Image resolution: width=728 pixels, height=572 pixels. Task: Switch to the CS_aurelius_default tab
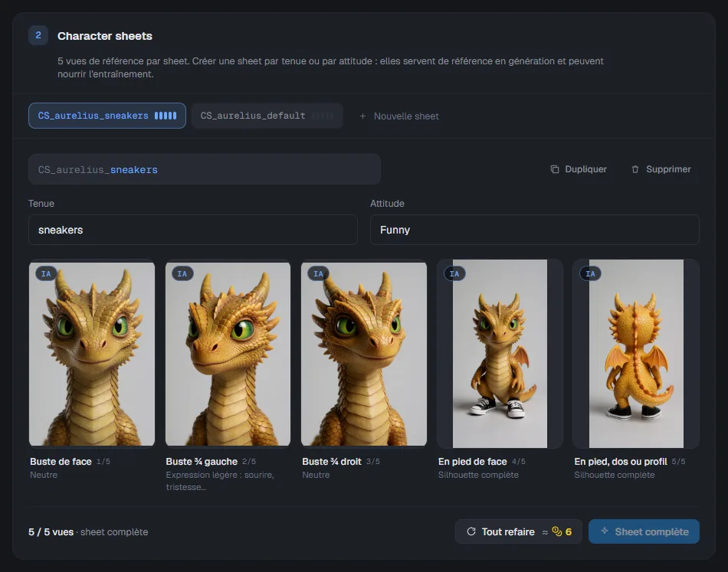pyautogui.click(x=267, y=116)
